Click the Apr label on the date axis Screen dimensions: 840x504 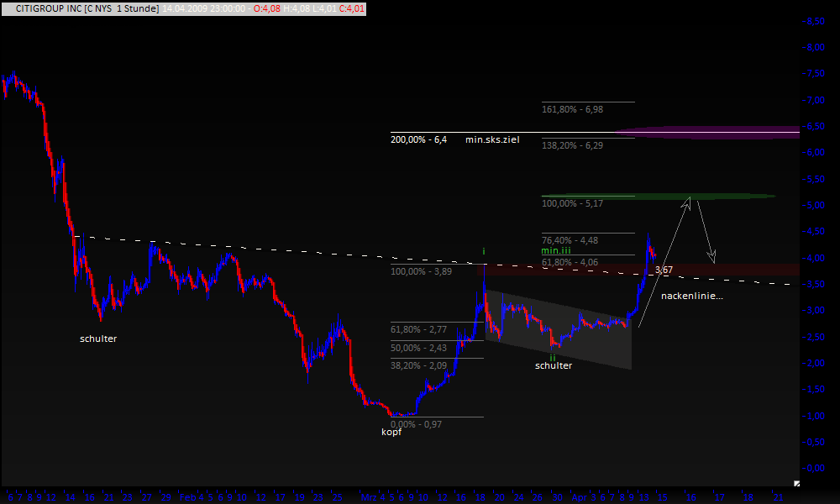click(x=580, y=497)
